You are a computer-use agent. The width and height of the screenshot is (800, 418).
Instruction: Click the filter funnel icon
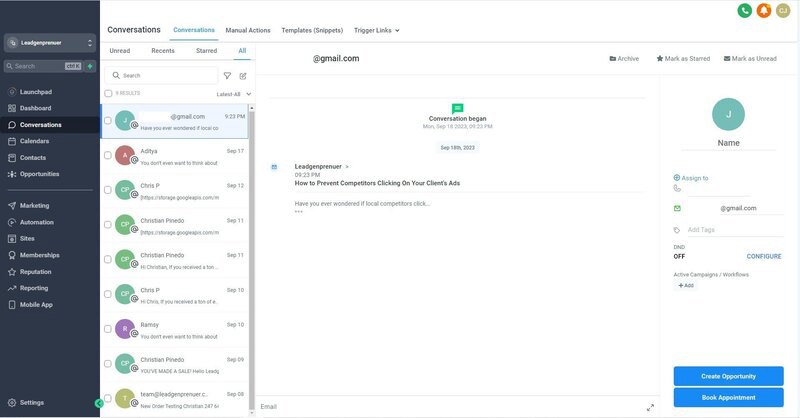(x=227, y=76)
